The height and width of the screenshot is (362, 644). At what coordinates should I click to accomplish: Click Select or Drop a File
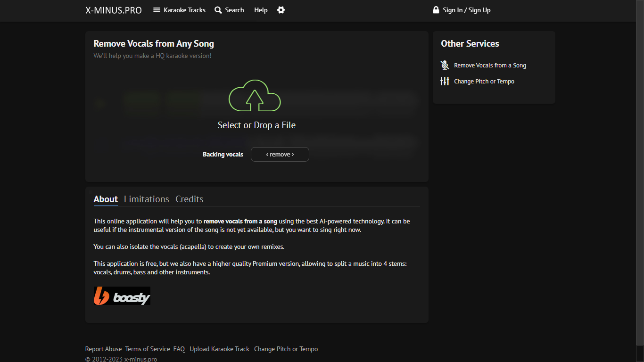click(x=256, y=125)
